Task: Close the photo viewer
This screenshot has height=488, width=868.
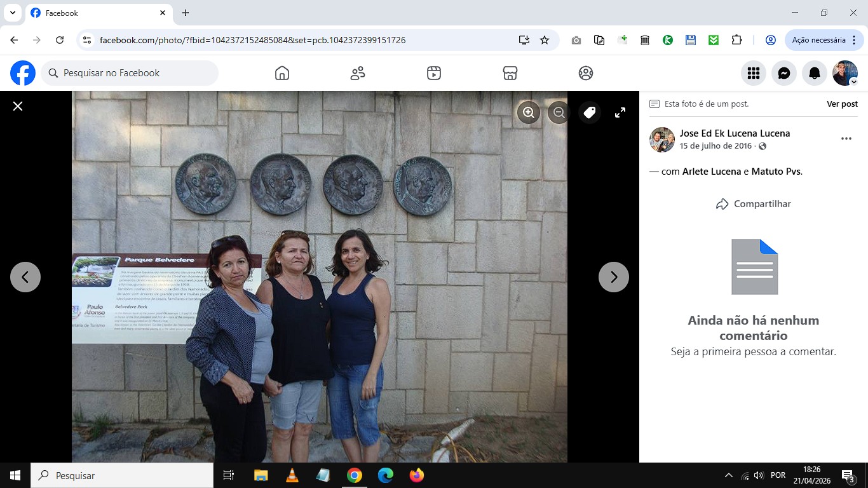Action: [x=18, y=106]
